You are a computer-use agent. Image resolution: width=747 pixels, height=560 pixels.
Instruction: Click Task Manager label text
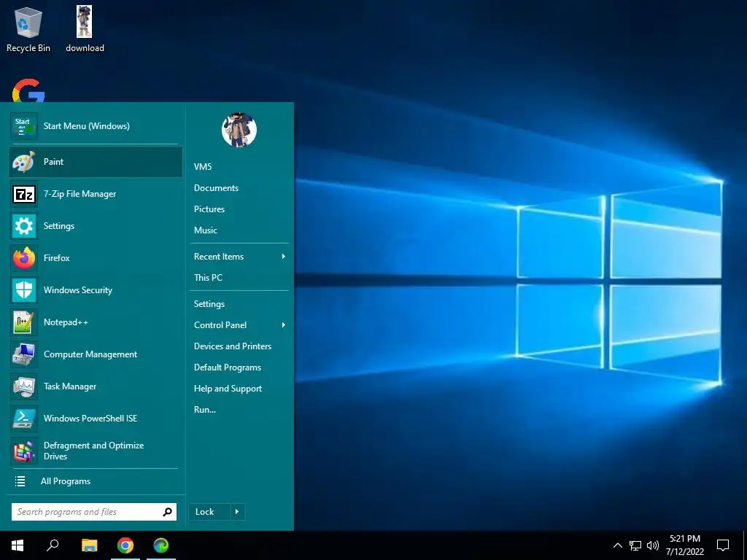pos(70,386)
